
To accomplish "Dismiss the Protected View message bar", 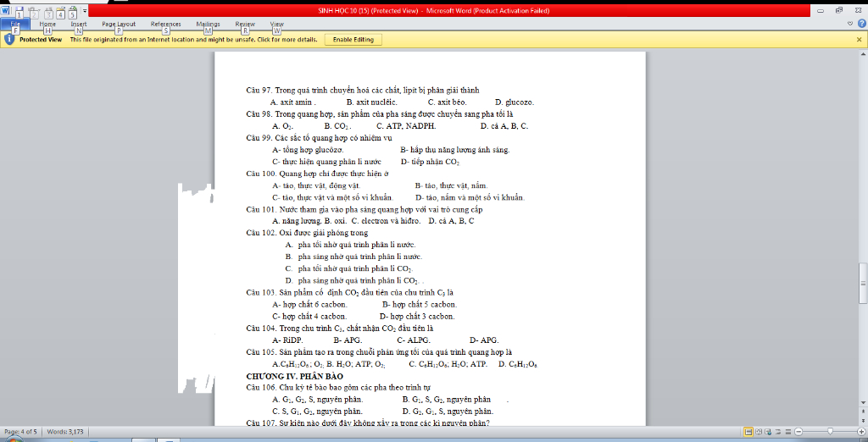I will [860, 39].
